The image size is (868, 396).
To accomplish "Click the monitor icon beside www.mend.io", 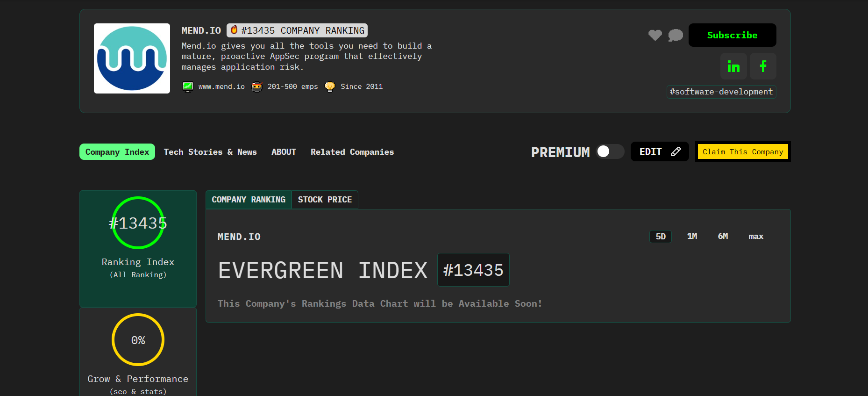I will click(x=188, y=86).
